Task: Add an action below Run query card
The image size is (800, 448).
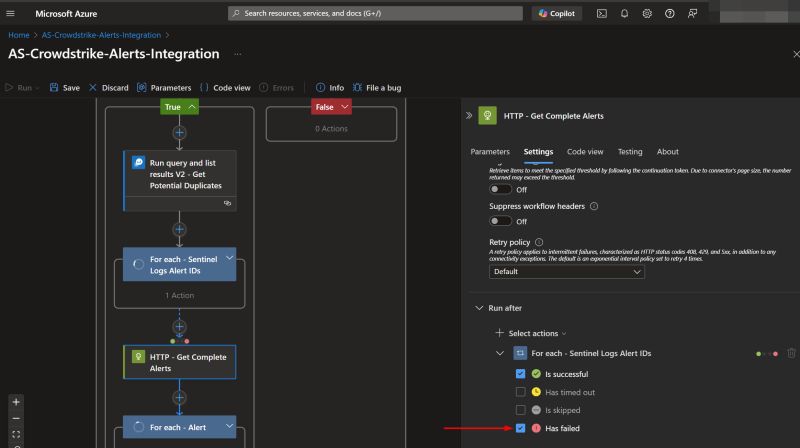Action: 179,230
